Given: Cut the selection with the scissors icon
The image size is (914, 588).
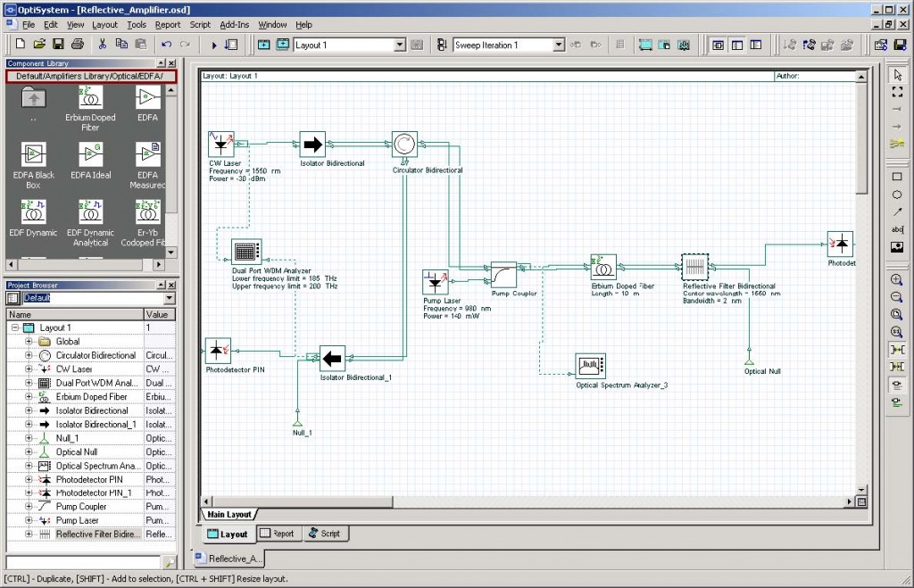Looking at the screenshot, I should coord(103,45).
